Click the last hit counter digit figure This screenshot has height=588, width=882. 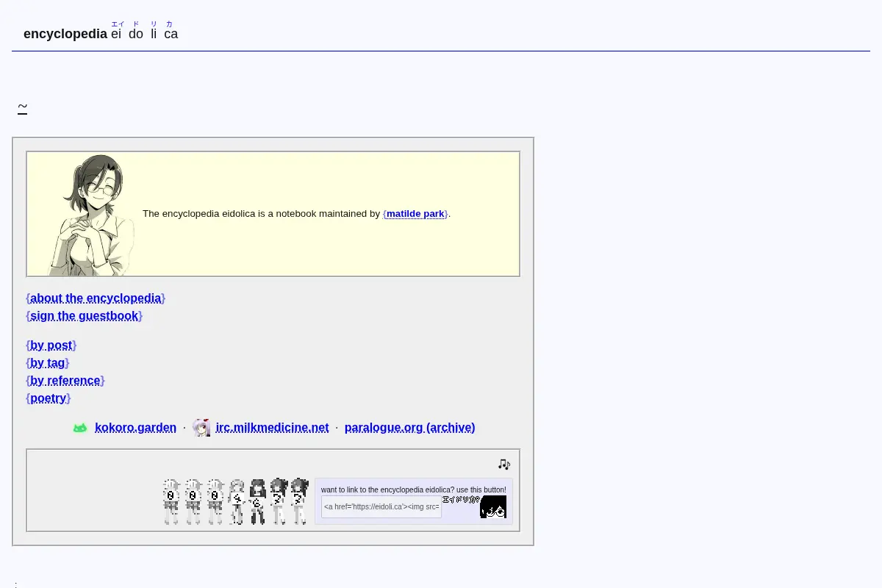click(299, 501)
